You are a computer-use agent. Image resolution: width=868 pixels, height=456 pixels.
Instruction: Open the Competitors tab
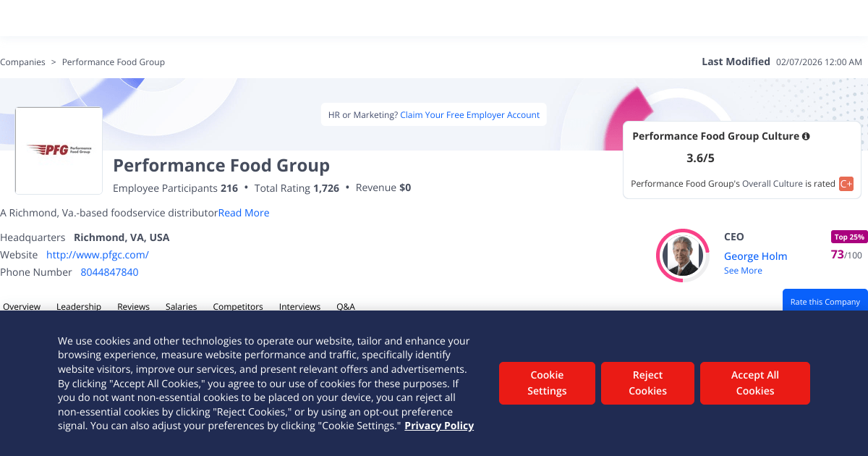click(238, 307)
